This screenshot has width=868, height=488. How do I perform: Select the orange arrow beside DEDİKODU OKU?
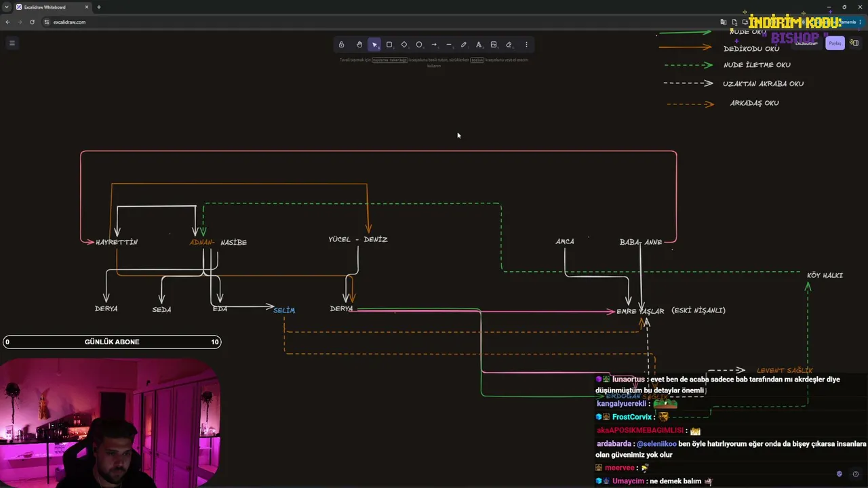click(x=686, y=47)
